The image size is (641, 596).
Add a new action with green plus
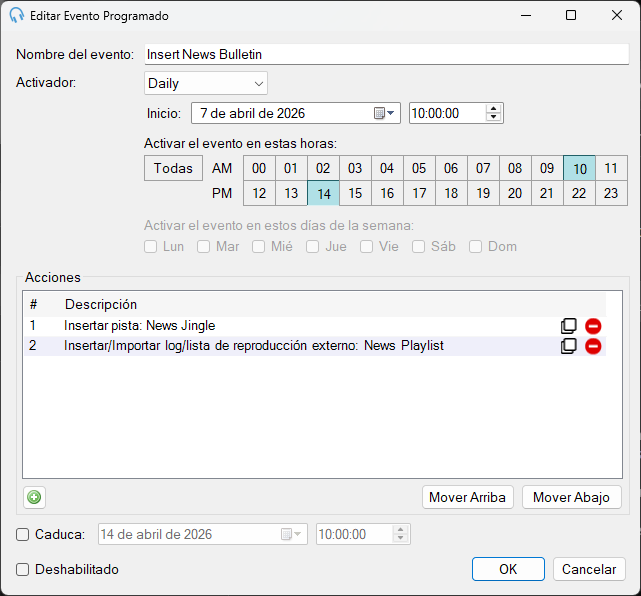pos(34,497)
